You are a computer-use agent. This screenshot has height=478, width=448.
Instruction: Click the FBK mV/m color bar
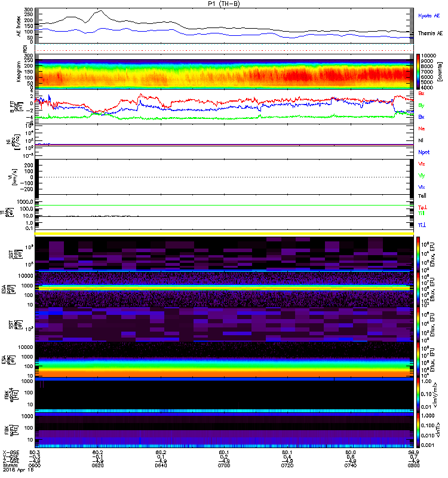(418, 395)
